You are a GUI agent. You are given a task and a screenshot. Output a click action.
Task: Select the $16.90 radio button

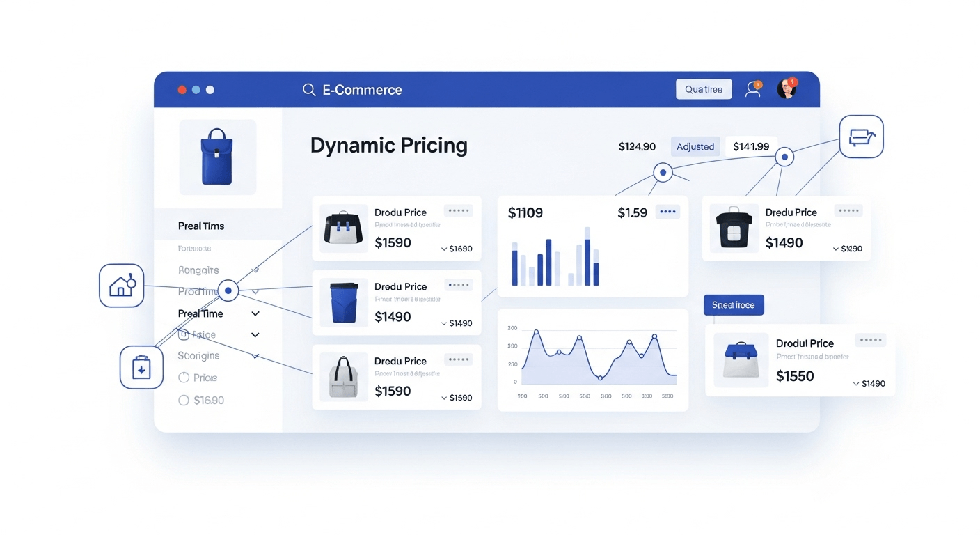183,400
